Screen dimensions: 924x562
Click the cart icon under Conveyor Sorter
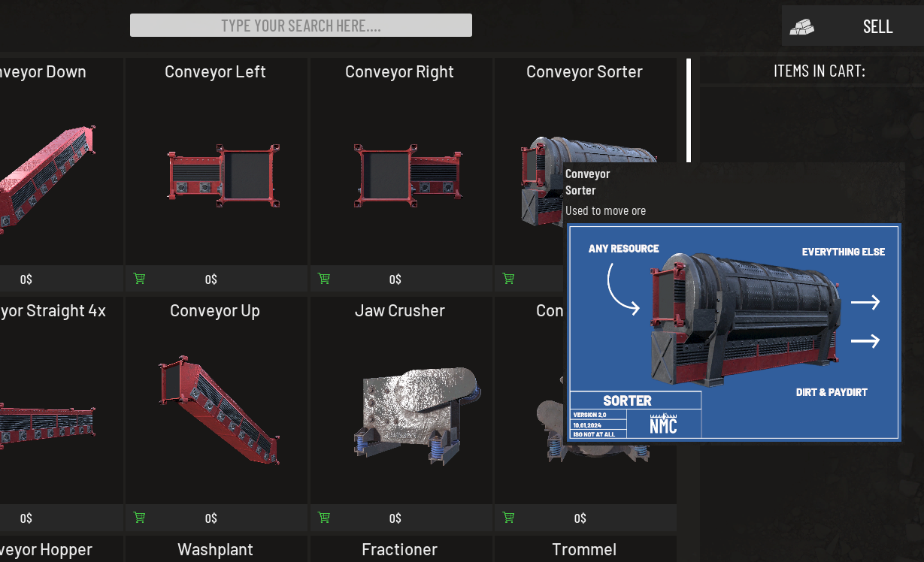508,279
